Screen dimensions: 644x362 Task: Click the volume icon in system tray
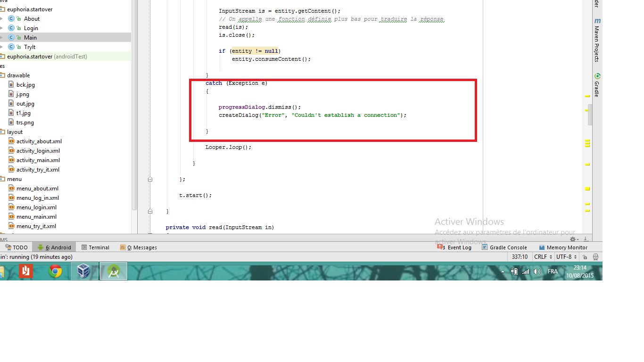click(537, 271)
